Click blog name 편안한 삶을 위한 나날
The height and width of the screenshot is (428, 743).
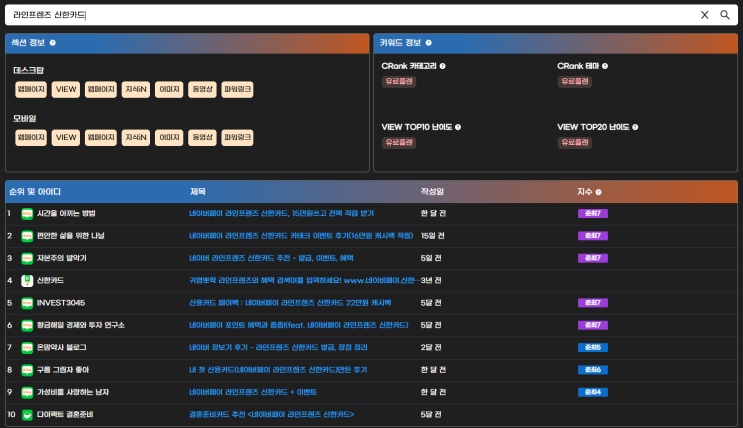(71, 236)
